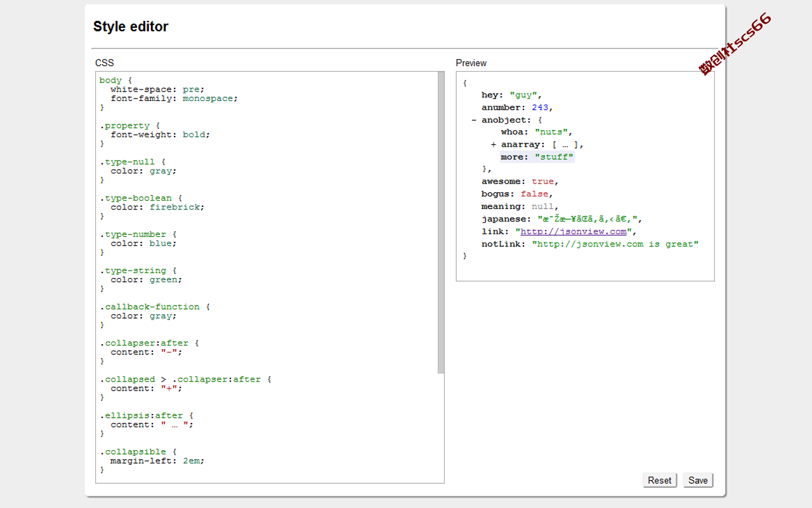Image resolution: width=812 pixels, height=508 pixels.
Task: Click the "nuts" string value
Action: tap(551, 132)
